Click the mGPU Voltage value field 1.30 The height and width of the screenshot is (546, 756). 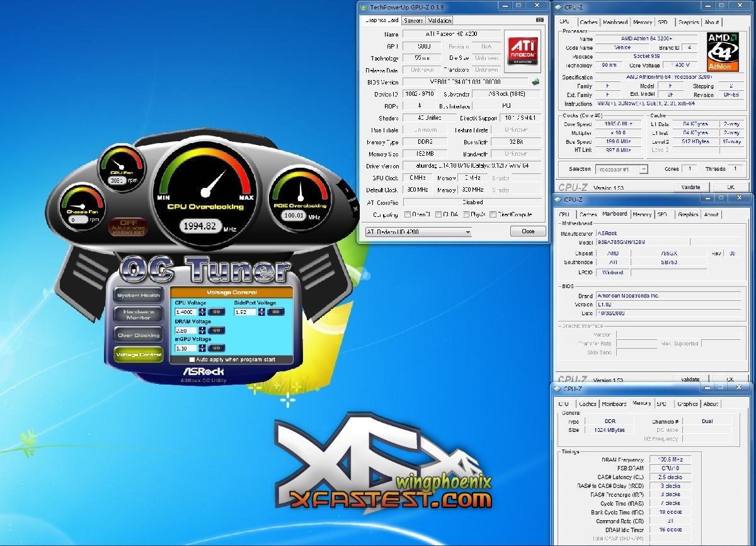(186, 347)
